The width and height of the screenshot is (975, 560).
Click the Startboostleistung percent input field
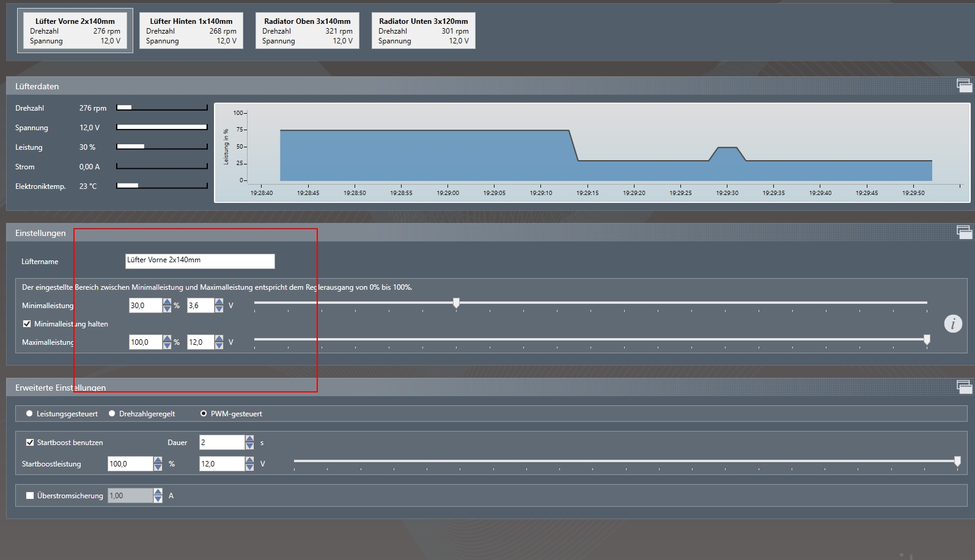[130, 464]
